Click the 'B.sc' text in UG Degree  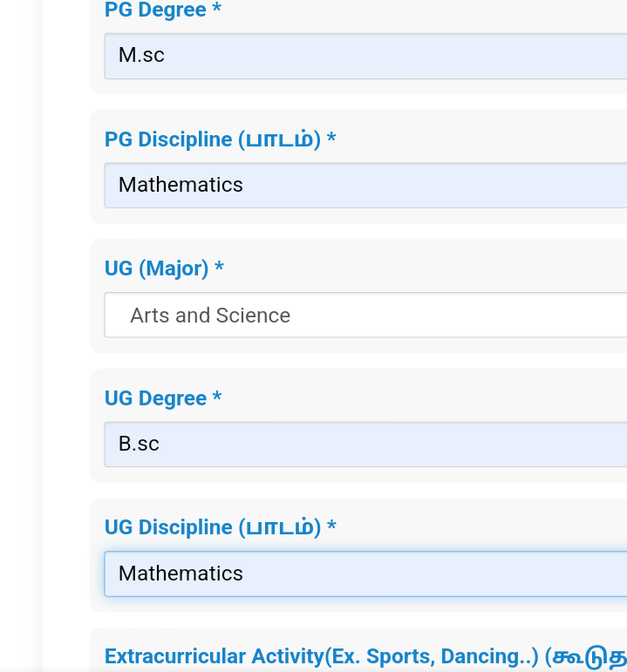point(139,444)
